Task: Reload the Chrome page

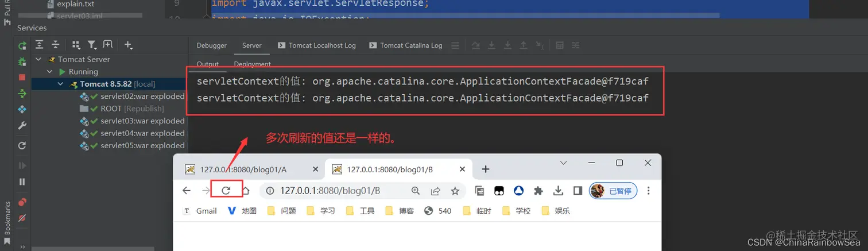Action: point(226,191)
